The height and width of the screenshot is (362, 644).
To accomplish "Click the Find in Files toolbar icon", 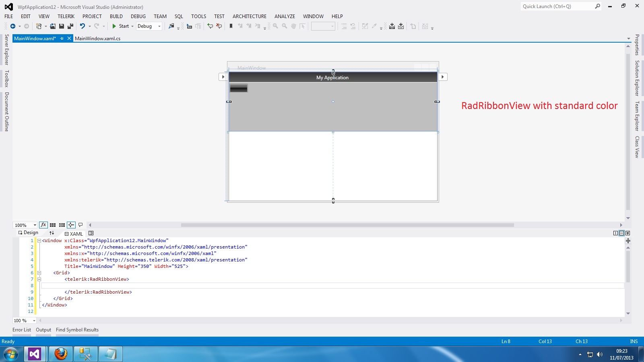I will click(x=171, y=26).
